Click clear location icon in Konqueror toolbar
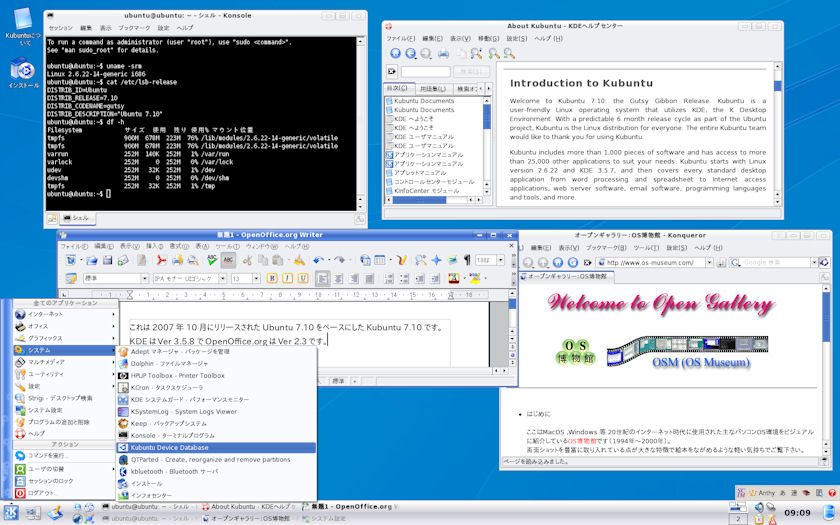Image resolution: width=840 pixels, height=525 pixels. (x=588, y=262)
